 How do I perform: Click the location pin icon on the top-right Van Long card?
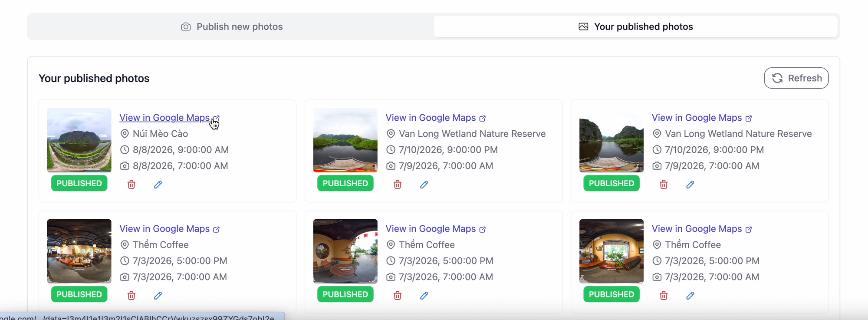pyautogui.click(x=657, y=134)
